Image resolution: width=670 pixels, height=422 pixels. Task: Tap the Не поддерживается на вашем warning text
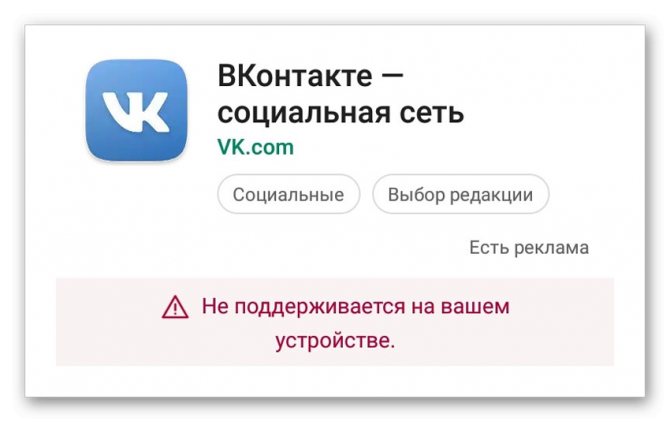point(356,307)
